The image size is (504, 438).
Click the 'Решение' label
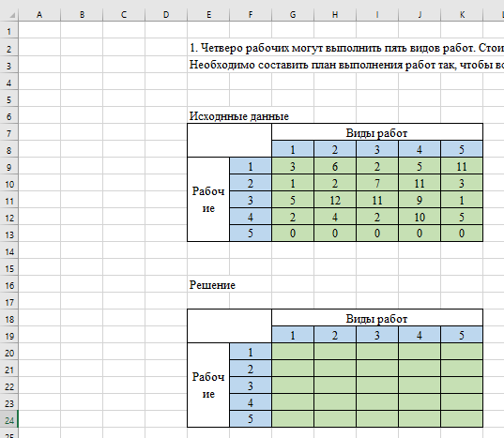click(x=212, y=285)
